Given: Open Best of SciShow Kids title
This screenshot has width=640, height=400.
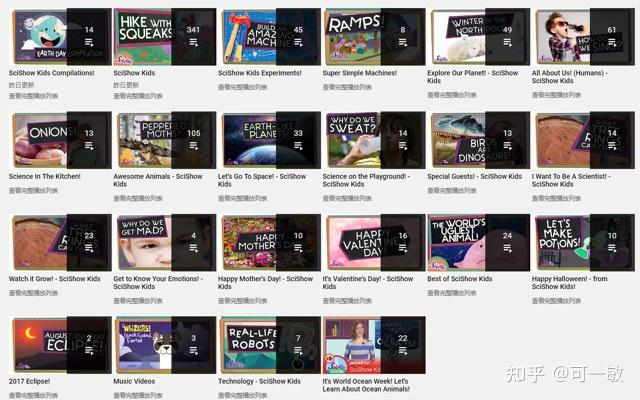Looking at the screenshot, I should pos(460,279).
